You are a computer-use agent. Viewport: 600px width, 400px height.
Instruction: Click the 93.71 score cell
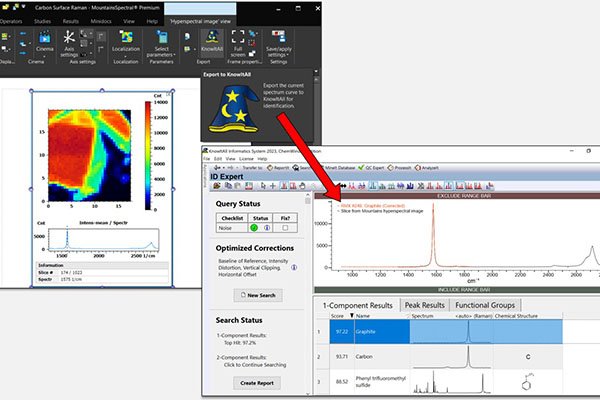[x=342, y=356]
